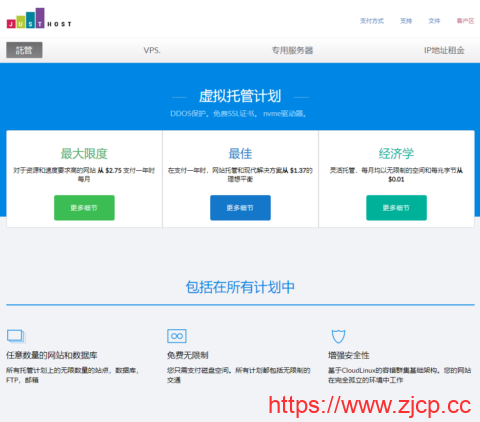The height and width of the screenshot is (422, 480).
Task: Click the DDOS保护 subtitle line
Action: point(239,114)
